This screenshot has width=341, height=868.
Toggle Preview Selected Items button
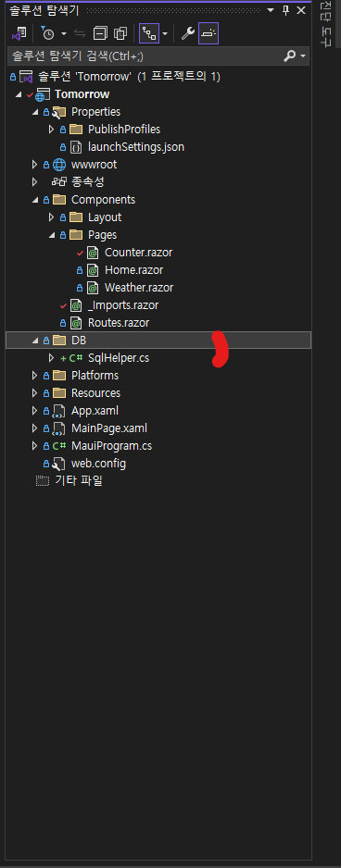(x=208, y=33)
